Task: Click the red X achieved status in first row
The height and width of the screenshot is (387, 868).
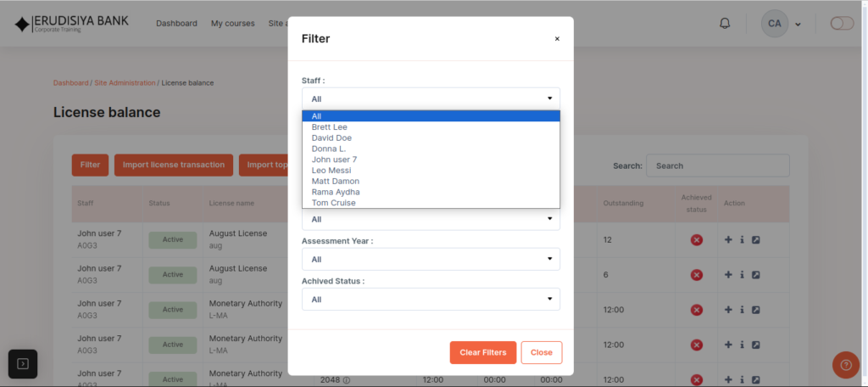Action: pos(697,240)
